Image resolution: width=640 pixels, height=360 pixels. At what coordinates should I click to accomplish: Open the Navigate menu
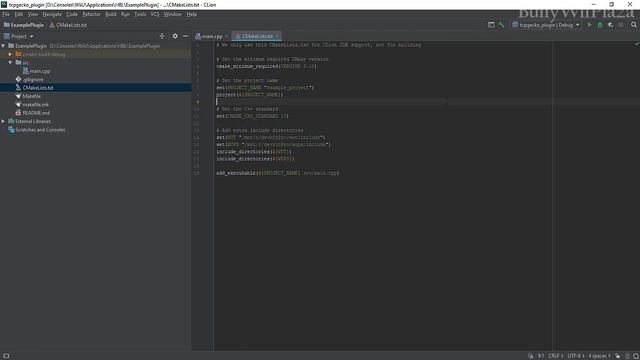(x=52, y=14)
